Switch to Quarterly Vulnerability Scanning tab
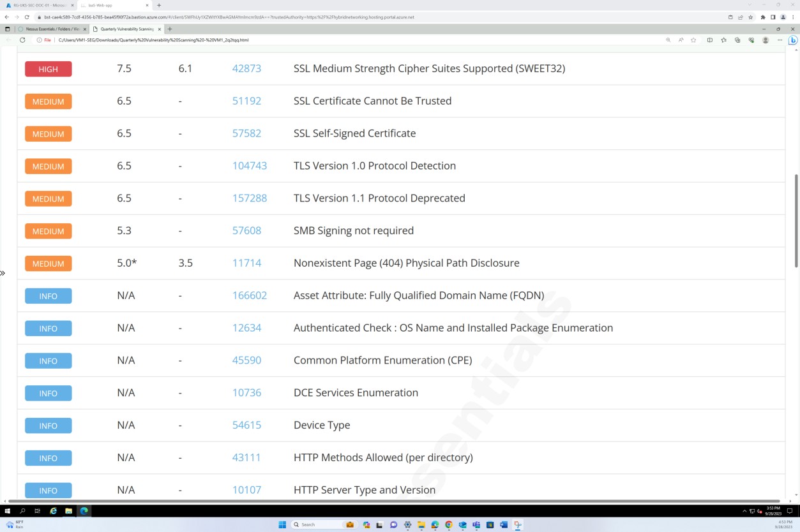 pos(127,29)
